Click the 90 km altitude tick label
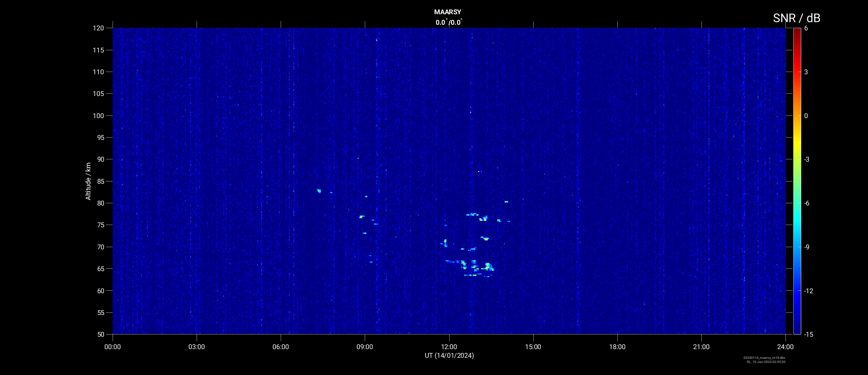868x375 pixels. pyautogui.click(x=100, y=159)
